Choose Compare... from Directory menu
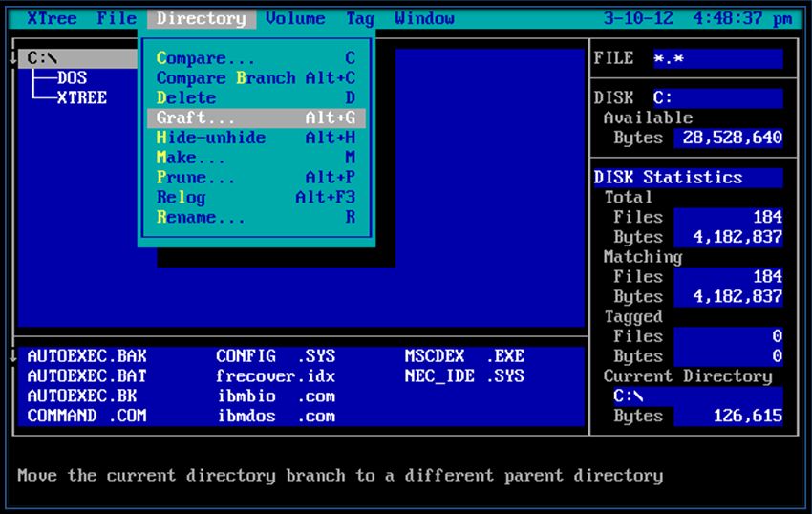 [x=256, y=58]
